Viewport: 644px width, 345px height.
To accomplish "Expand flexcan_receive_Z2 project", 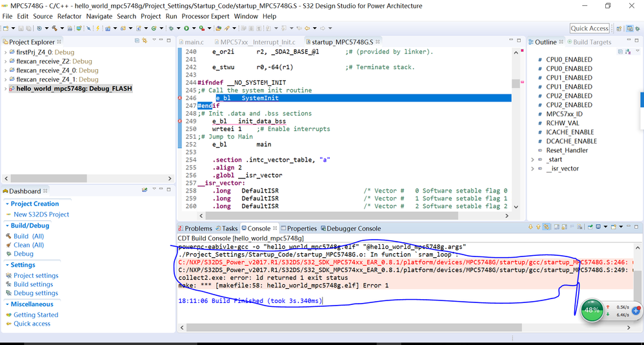I will coord(5,61).
